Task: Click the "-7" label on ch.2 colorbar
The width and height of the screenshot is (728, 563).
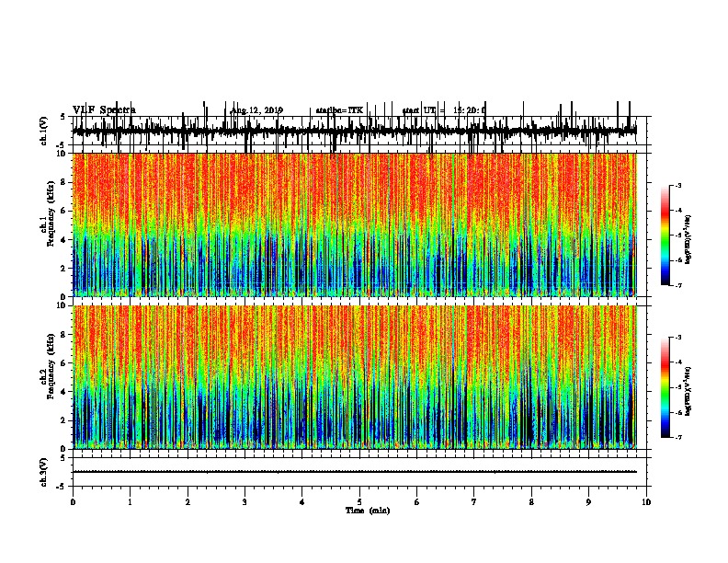Action: (677, 437)
